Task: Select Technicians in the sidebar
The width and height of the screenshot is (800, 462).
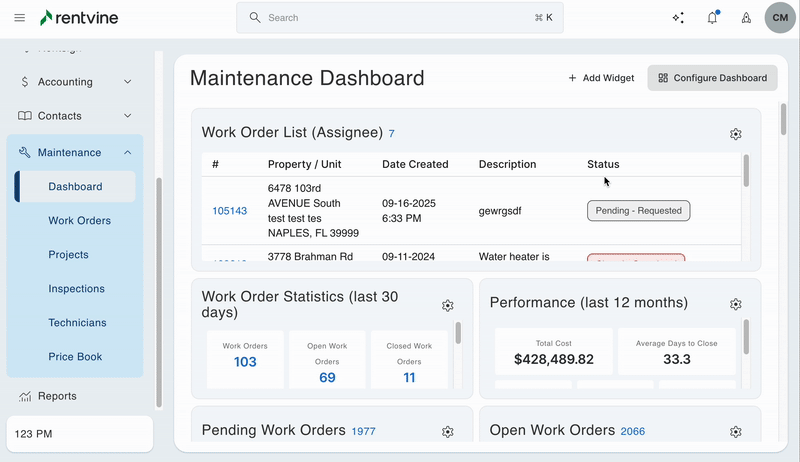Action: tap(79, 323)
